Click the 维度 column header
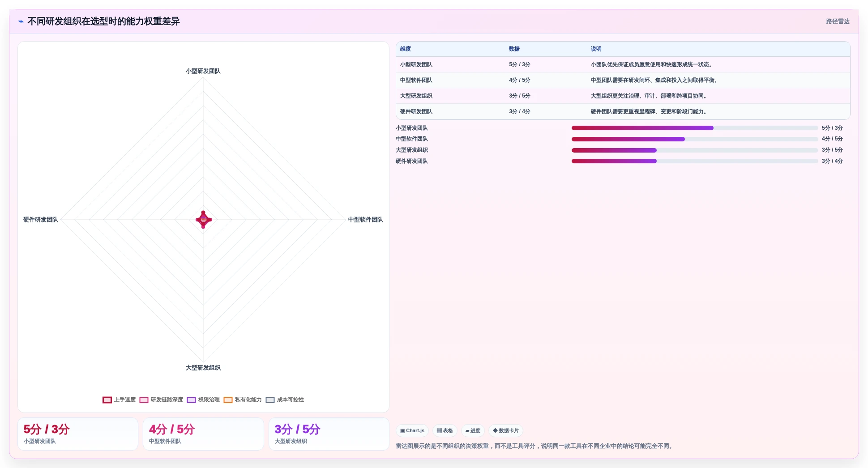 click(x=406, y=49)
